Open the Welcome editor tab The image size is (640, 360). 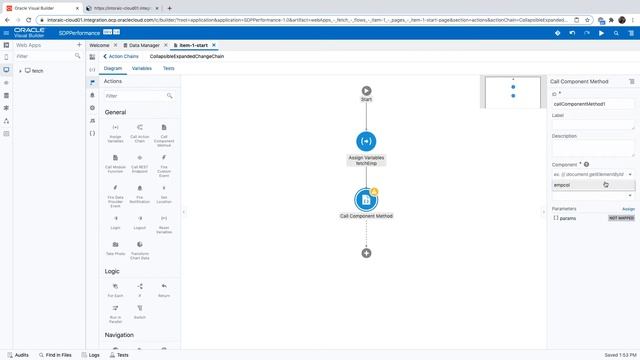coord(99,45)
